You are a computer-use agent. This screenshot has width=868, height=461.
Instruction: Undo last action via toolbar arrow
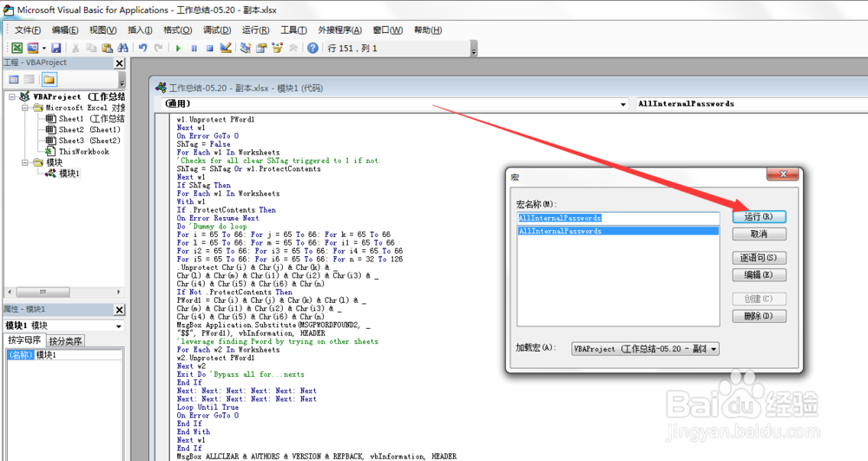coord(143,48)
